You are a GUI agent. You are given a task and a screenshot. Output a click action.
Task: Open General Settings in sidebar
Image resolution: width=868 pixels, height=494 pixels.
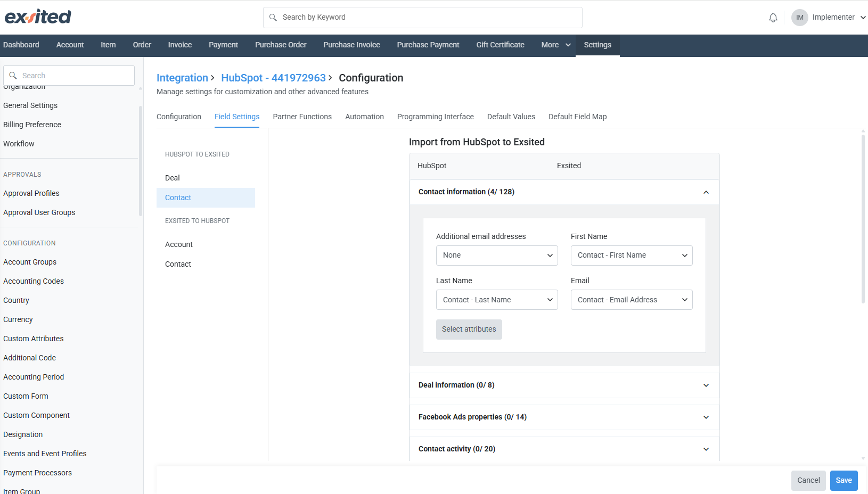pyautogui.click(x=30, y=105)
